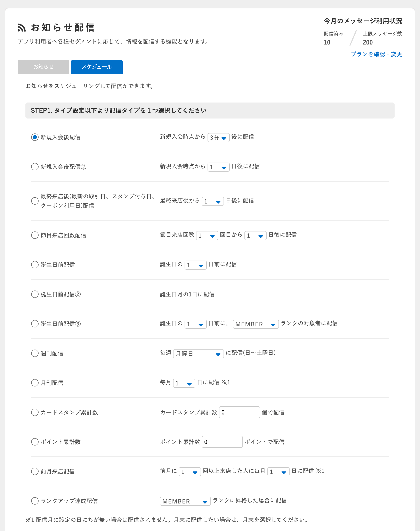Select the ポイント累計数 radio option
This screenshot has width=420, height=531.
35,442
